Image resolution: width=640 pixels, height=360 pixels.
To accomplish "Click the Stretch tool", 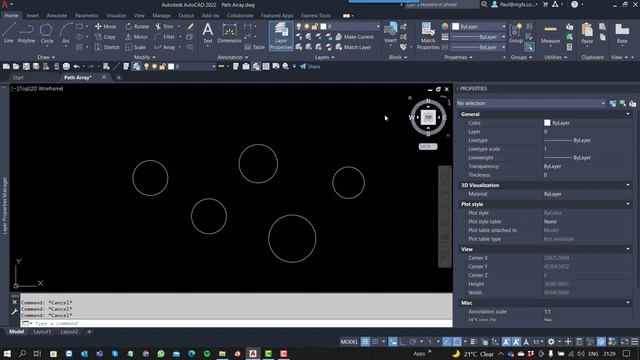I will tap(107, 47).
